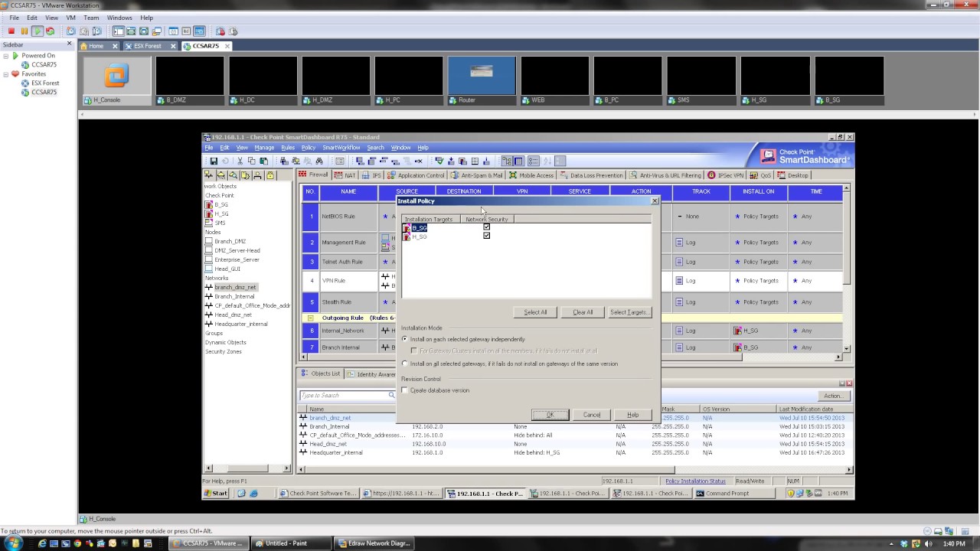Switch to the Objects List tab
980x551 pixels.
click(x=321, y=373)
